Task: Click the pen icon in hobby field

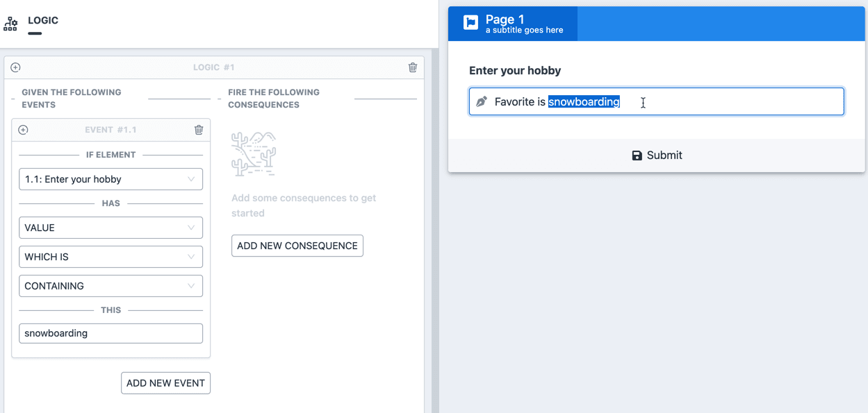Action: tap(481, 102)
